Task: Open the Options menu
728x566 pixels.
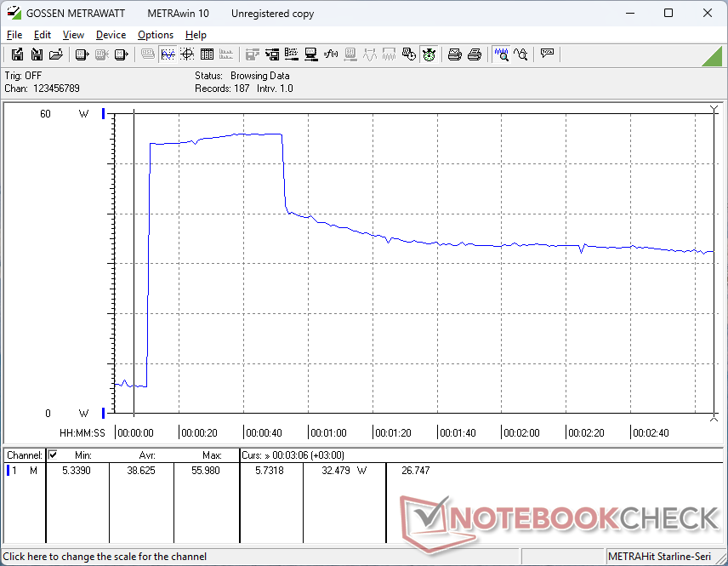Action: 156,35
